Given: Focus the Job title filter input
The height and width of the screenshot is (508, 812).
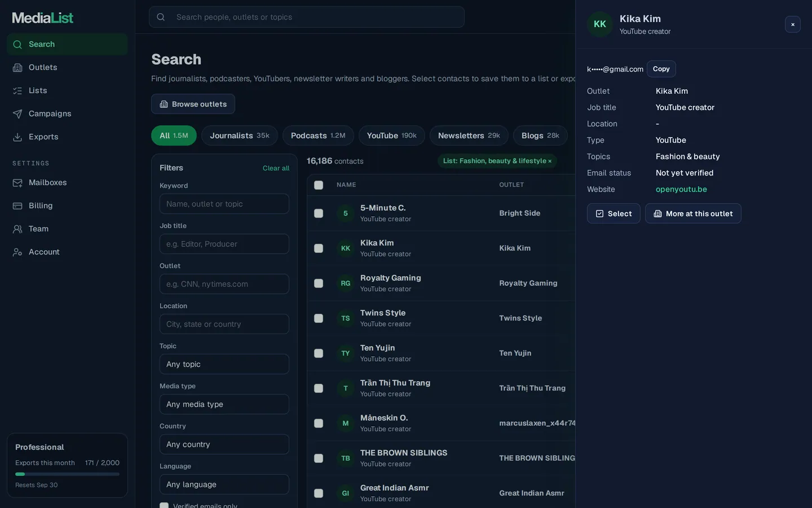Looking at the screenshot, I should click(x=224, y=244).
